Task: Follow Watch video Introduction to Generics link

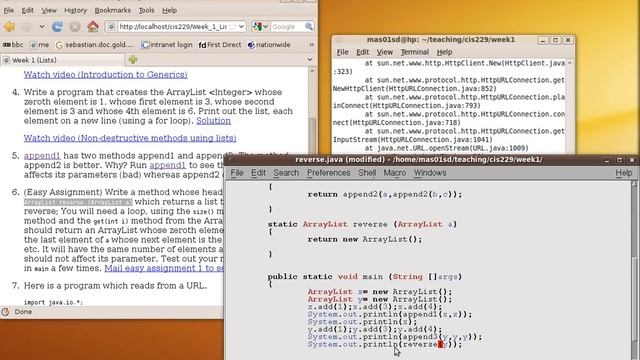Action: click(105, 75)
